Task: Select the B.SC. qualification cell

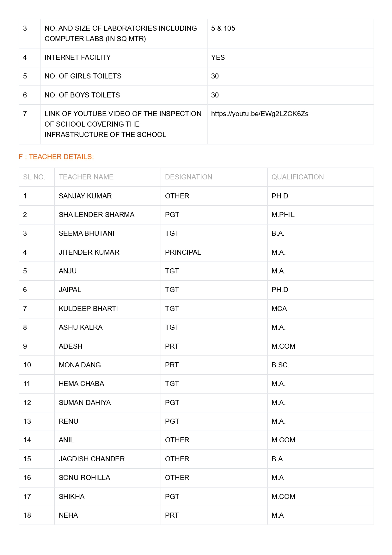Action: point(280,365)
